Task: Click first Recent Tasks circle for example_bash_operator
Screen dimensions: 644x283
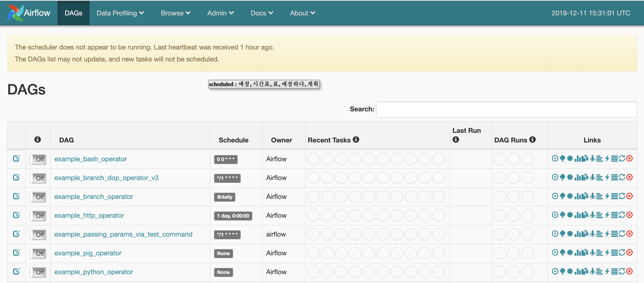Action: [x=313, y=159]
